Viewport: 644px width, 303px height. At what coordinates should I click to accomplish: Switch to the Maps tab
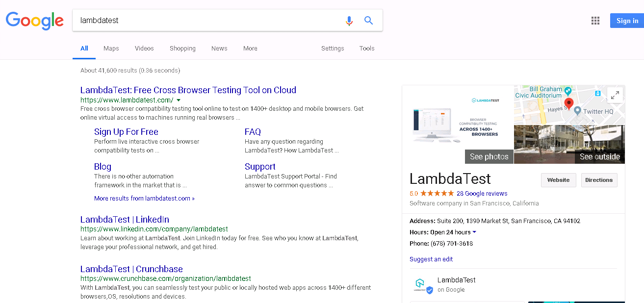(x=111, y=48)
